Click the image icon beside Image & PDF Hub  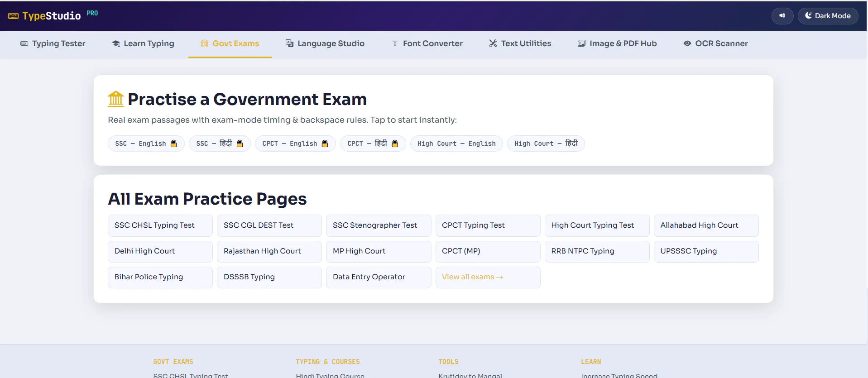[581, 43]
